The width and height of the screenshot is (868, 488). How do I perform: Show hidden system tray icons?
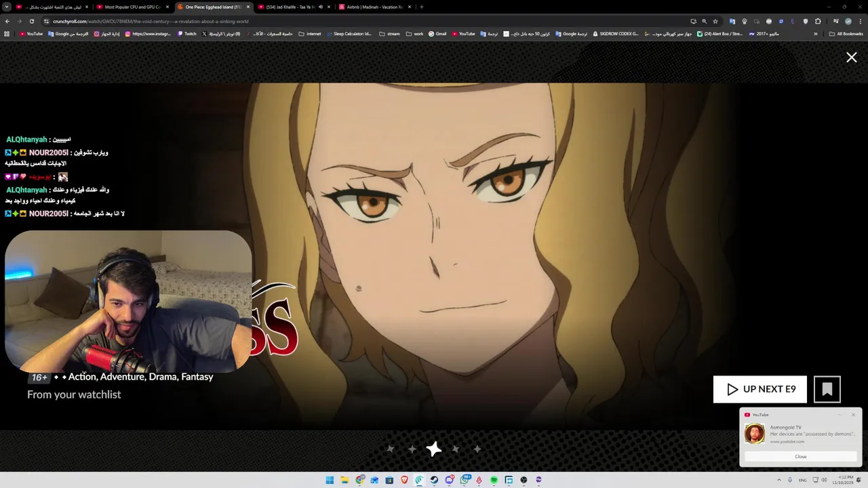point(778,480)
